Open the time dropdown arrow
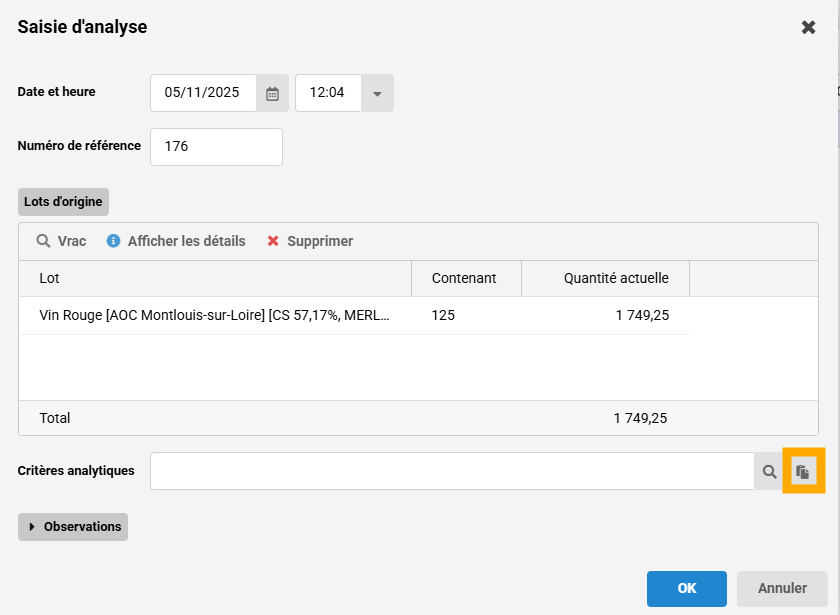The image size is (840, 615). tap(377, 93)
